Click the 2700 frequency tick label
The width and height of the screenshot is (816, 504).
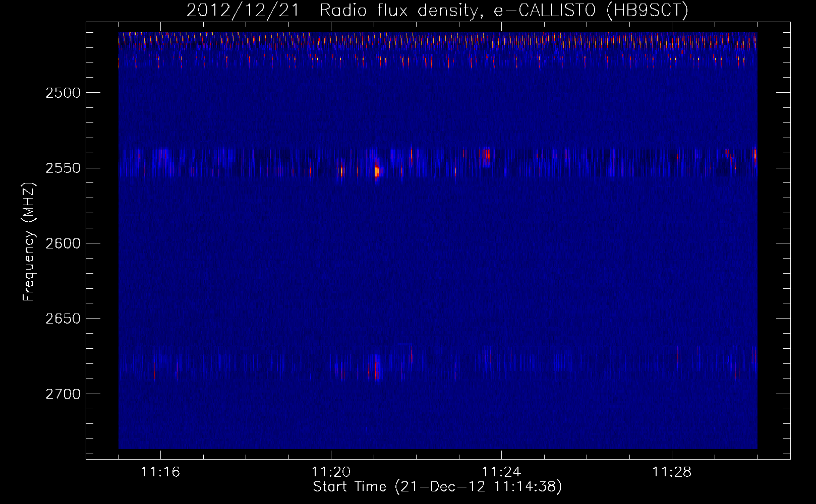point(63,394)
